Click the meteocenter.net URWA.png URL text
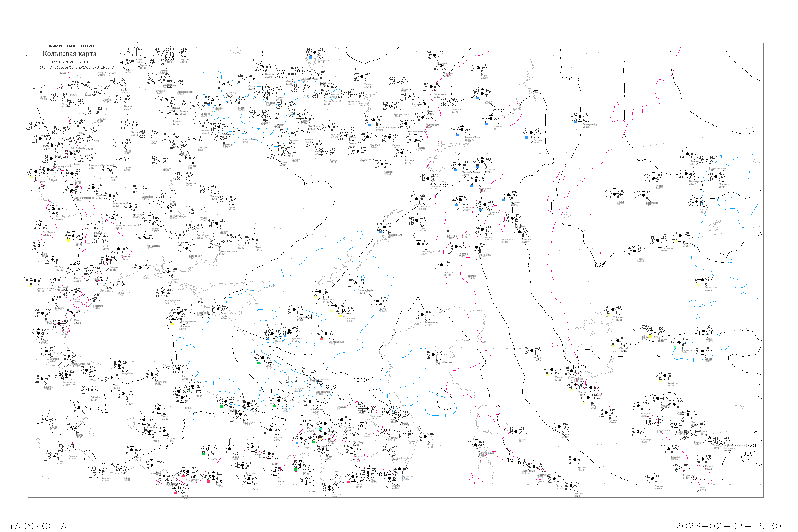 click(x=75, y=68)
